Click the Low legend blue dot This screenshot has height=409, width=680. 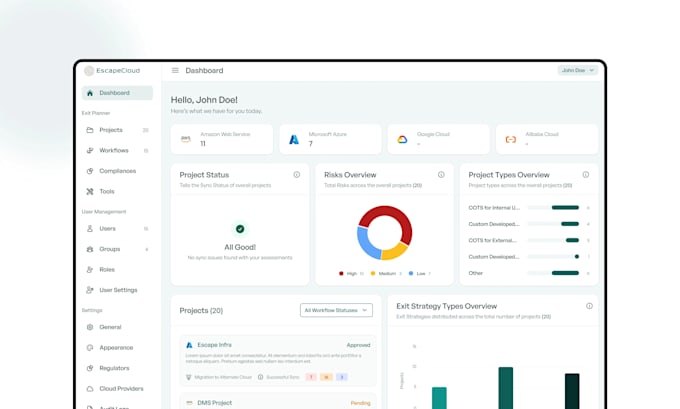[411, 274]
